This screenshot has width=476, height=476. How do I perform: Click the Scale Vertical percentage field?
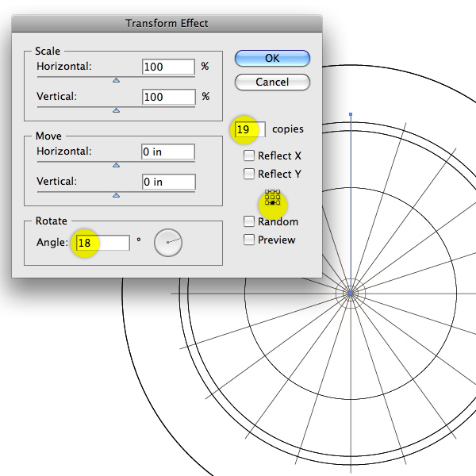point(168,97)
